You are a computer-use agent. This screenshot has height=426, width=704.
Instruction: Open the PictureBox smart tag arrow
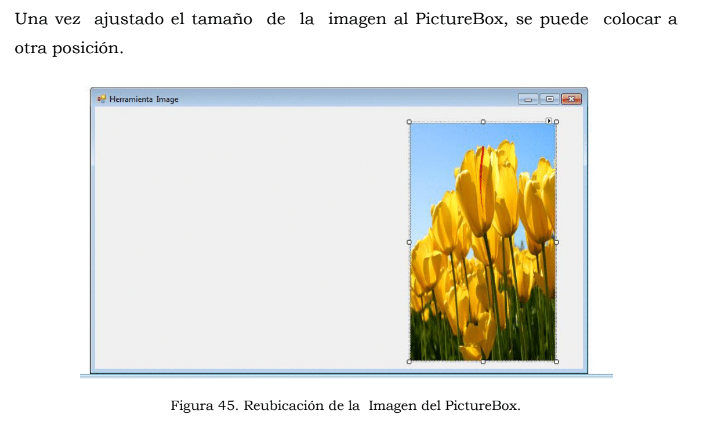click(549, 120)
